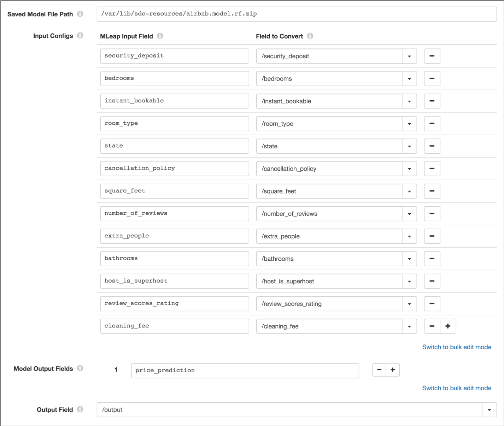Remove the security_deposit input config row
The height and width of the screenshot is (426, 504).
(x=432, y=56)
